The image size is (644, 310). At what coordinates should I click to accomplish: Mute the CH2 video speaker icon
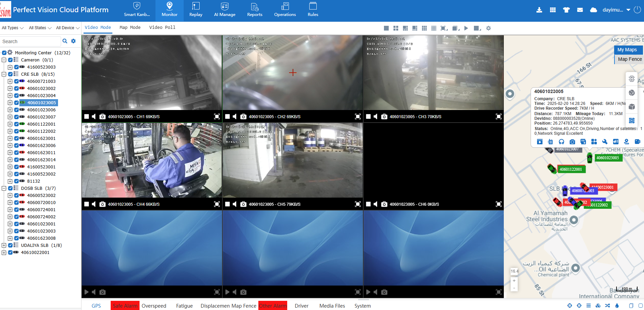pos(235,116)
